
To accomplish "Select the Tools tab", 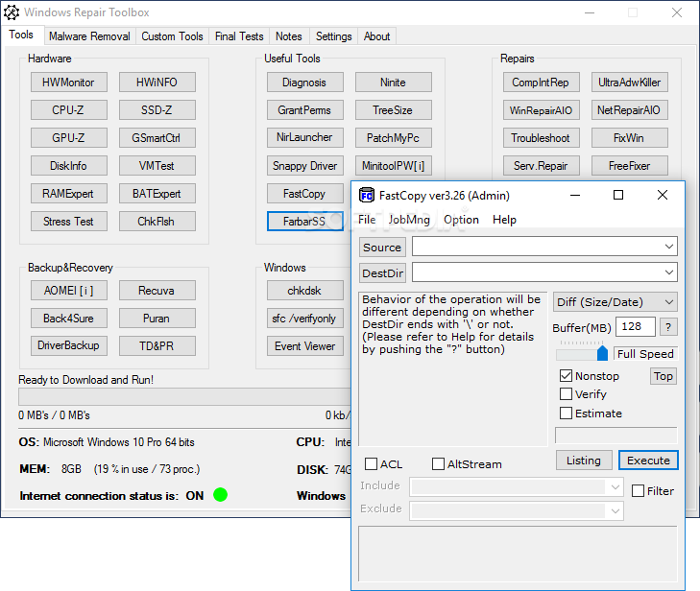I will 21,35.
